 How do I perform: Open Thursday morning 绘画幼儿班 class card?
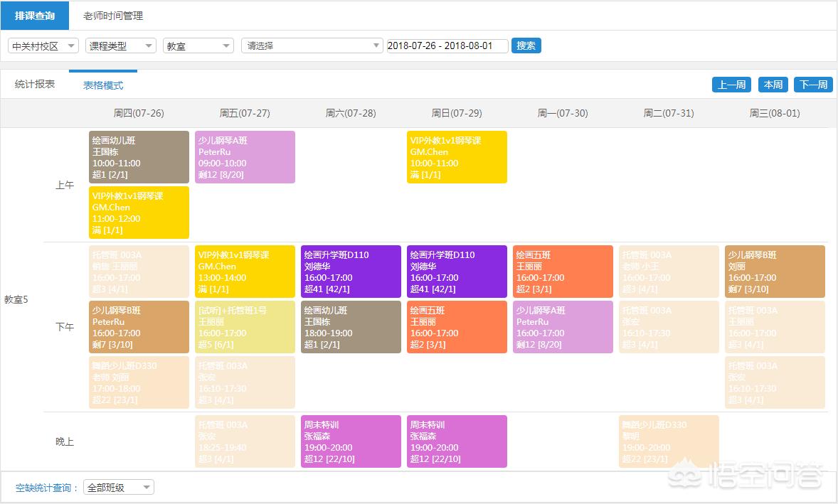click(x=139, y=157)
